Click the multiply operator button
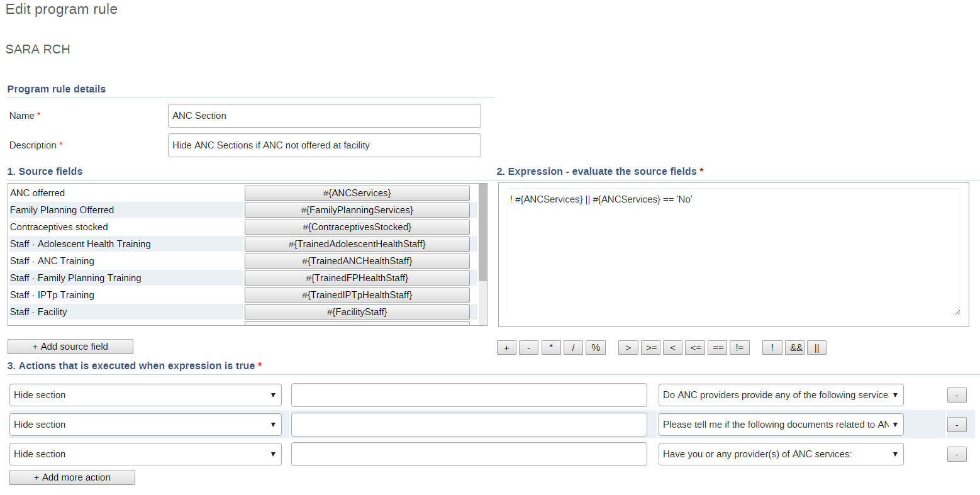The height and width of the screenshot is (495, 980). [551, 348]
